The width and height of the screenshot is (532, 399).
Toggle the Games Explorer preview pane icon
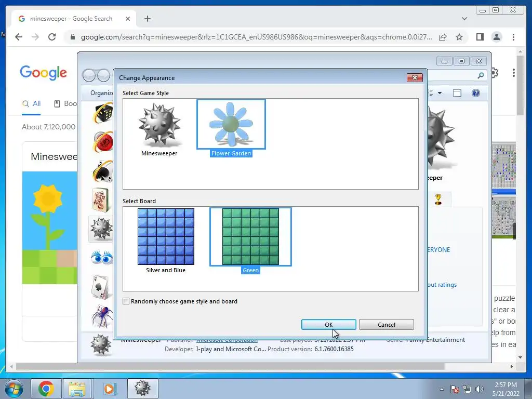tap(457, 93)
